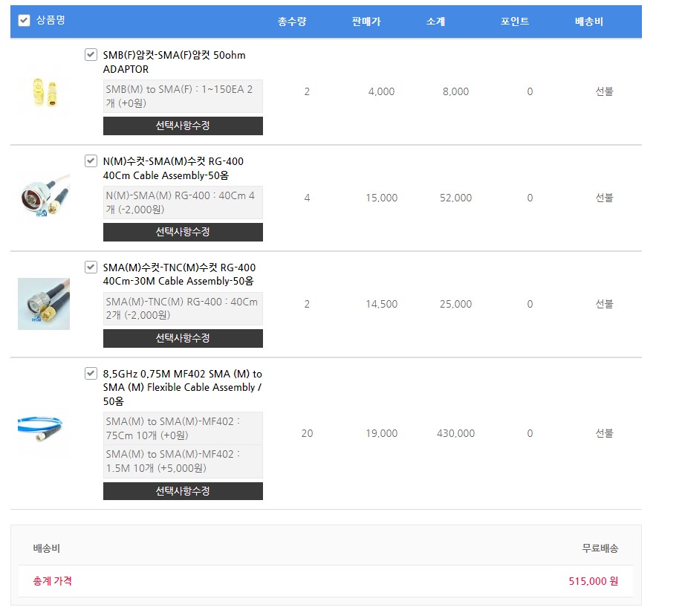Uncheck the 8.5GHz MF402 flexible cable checkbox
This screenshot has width=685, height=616.
[x=91, y=374]
